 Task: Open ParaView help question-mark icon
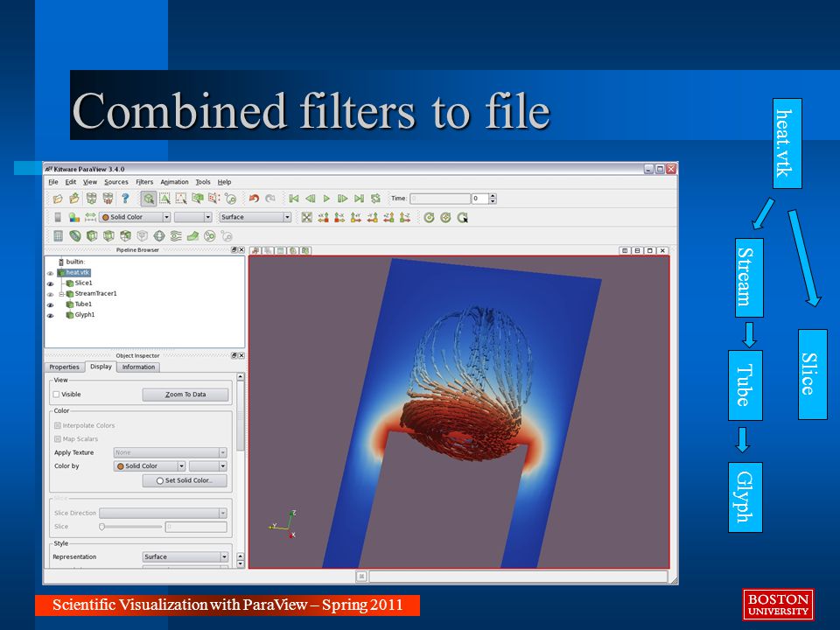pyautogui.click(x=125, y=199)
